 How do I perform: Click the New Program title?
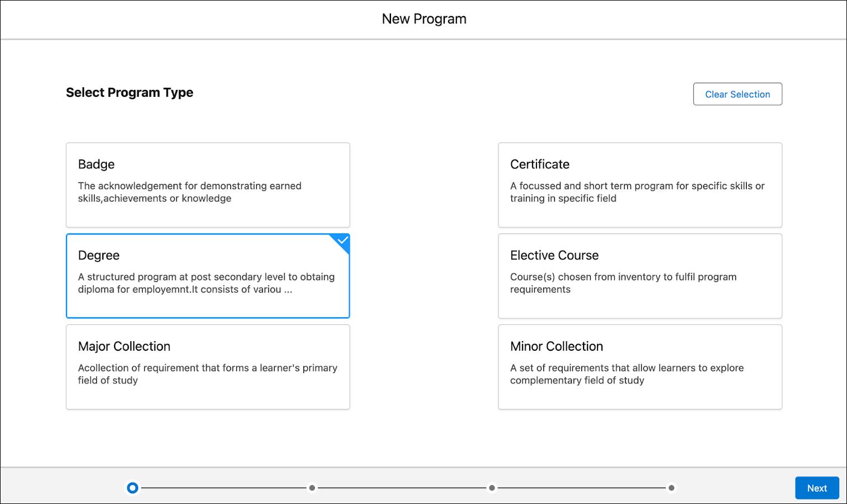(x=424, y=19)
